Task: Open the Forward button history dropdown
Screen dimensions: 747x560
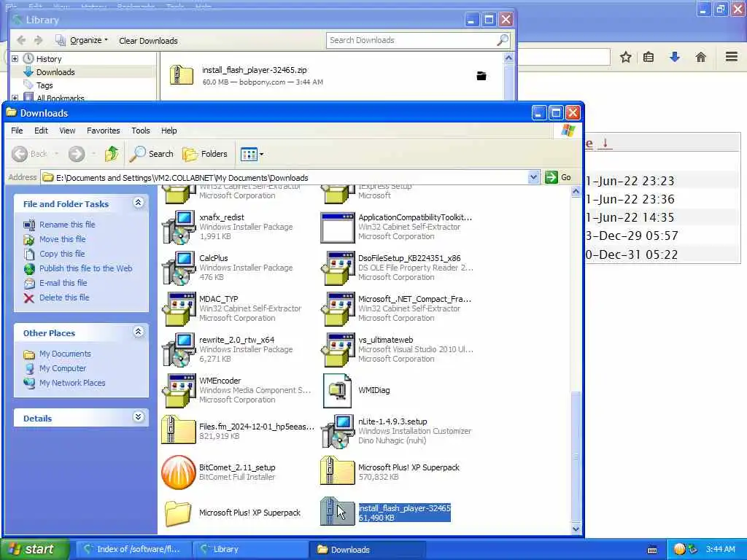Action: coord(93,154)
